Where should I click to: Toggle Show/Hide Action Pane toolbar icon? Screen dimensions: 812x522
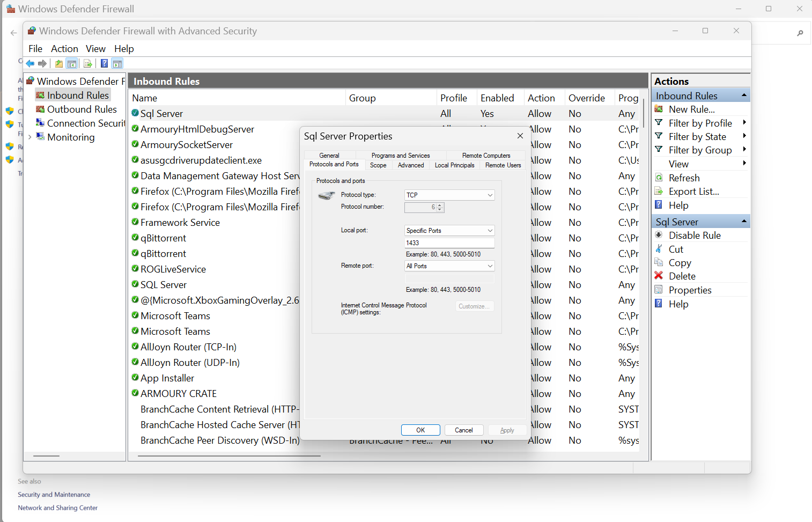tap(117, 64)
